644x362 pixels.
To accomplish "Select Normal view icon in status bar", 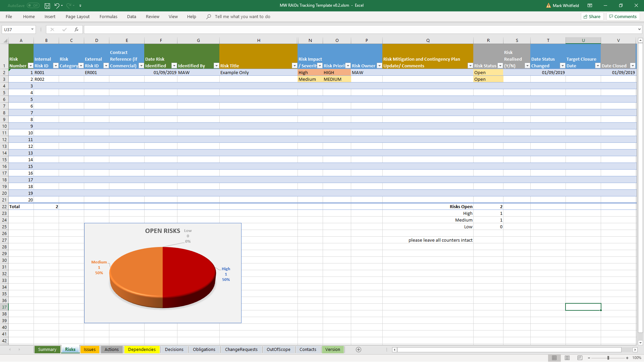I will [554, 358].
